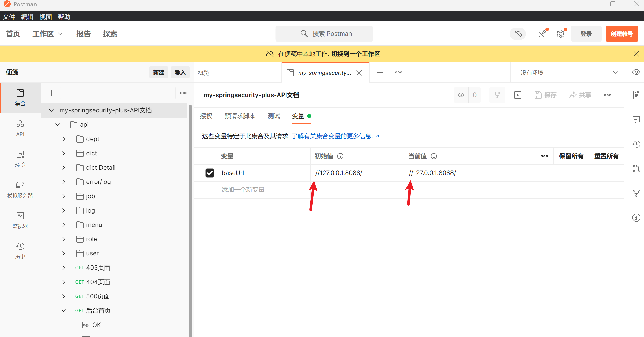Open the 编辑 (Edit) menu
This screenshot has height=337, width=644.
pos(27,17)
